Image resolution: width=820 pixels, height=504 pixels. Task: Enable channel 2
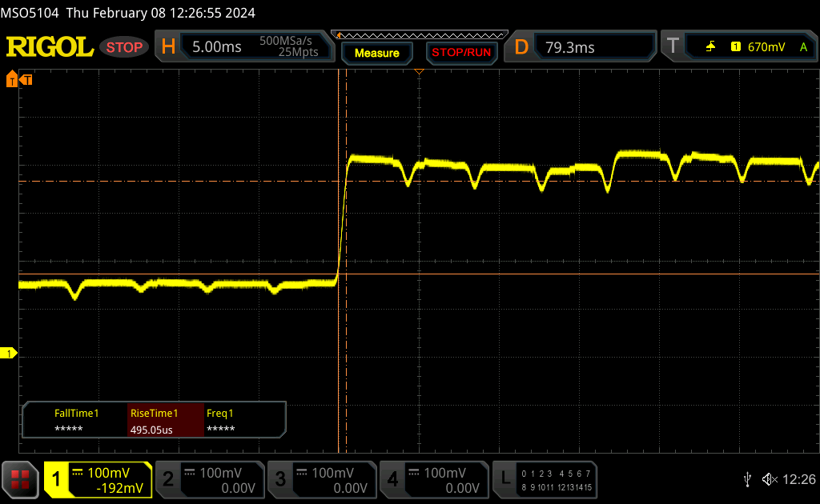click(x=209, y=479)
